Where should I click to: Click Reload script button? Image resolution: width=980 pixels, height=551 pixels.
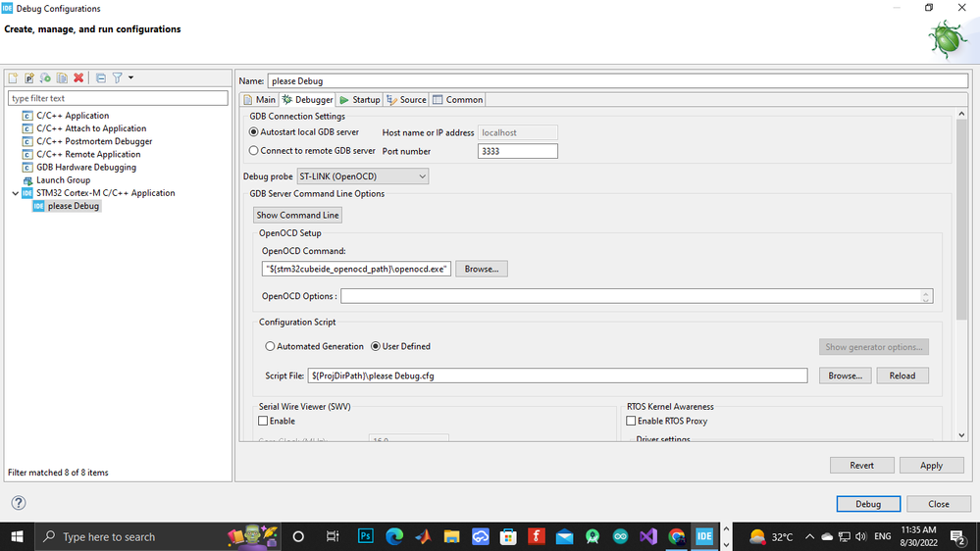(902, 376)
